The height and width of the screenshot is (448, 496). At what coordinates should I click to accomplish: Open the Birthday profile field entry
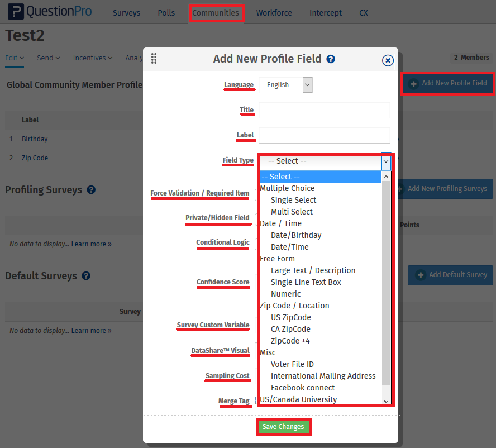coord(35,139)
